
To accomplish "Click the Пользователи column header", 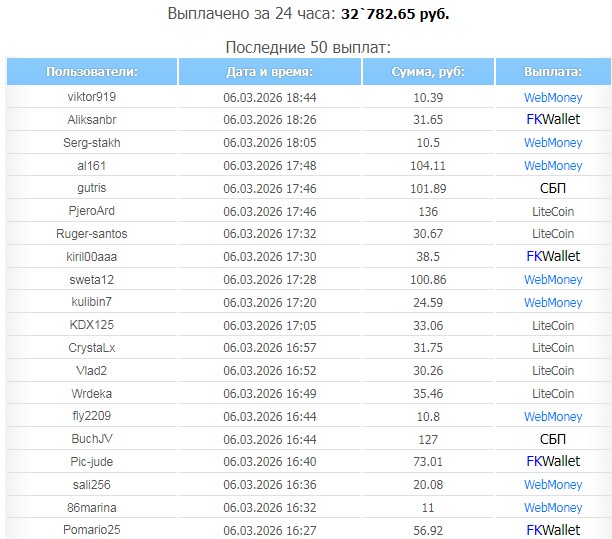I will [92, 72].
